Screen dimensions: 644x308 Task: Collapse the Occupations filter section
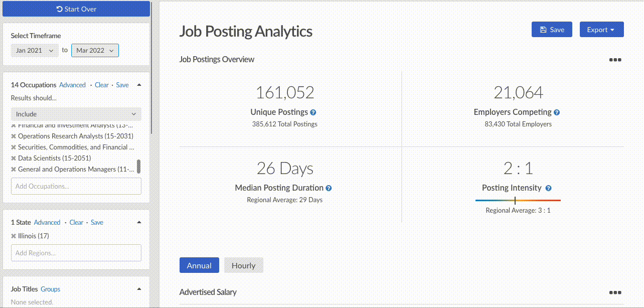(x=139, y=85)
